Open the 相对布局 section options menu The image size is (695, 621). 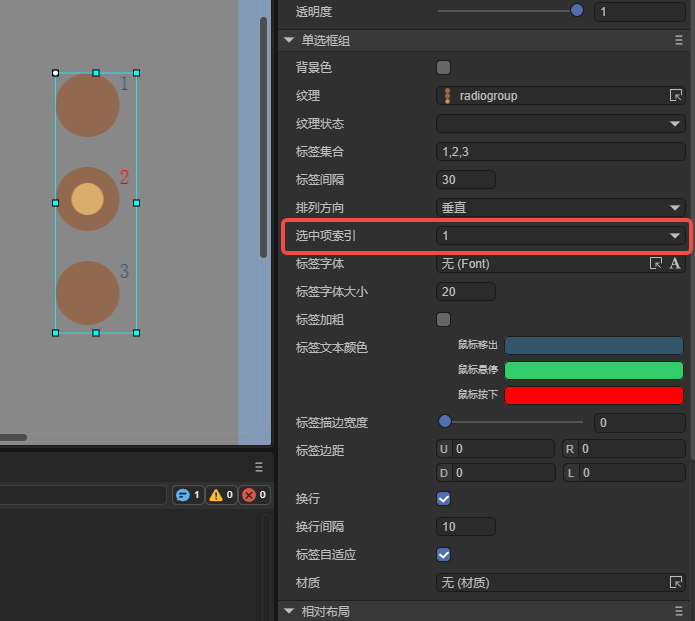[679, 611]
